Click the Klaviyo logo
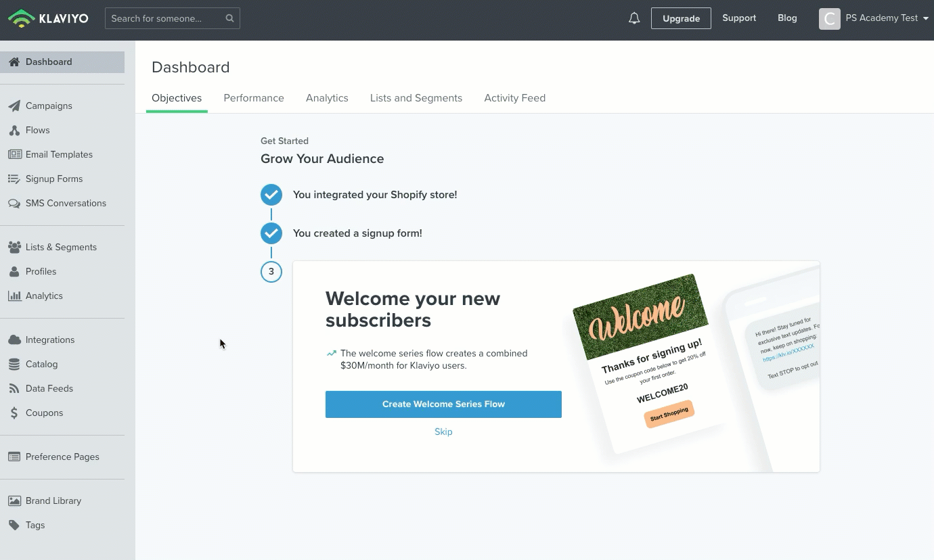934x560 pixels. pyautogui.click(x=49, y=18)
